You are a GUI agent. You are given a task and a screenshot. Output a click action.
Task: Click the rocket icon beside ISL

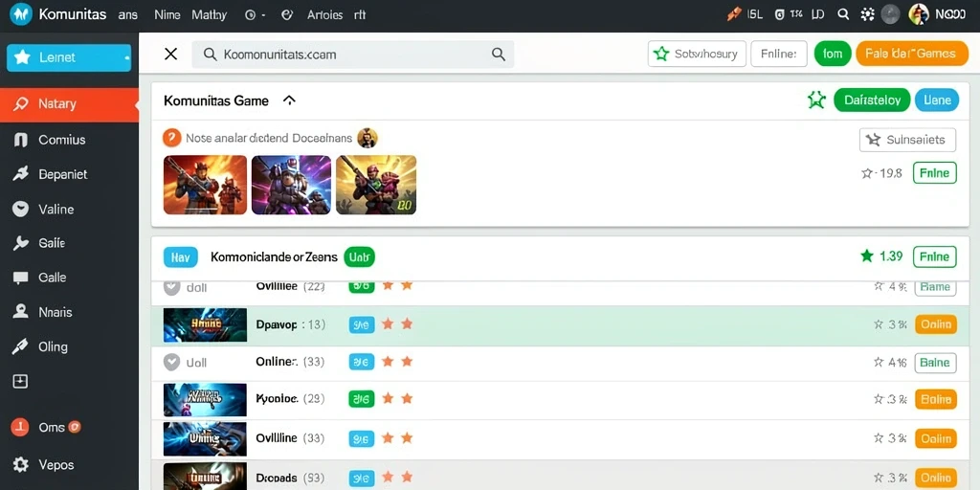point(734,14)
